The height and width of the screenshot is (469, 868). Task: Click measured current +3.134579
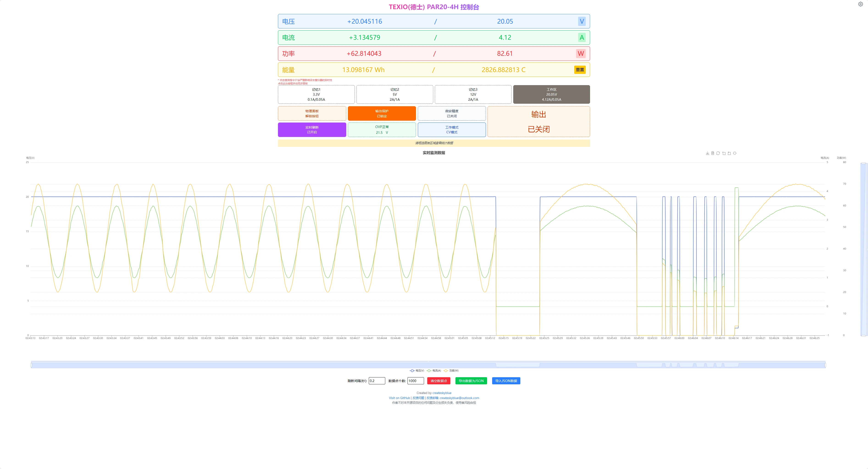(x=365, y=37)
